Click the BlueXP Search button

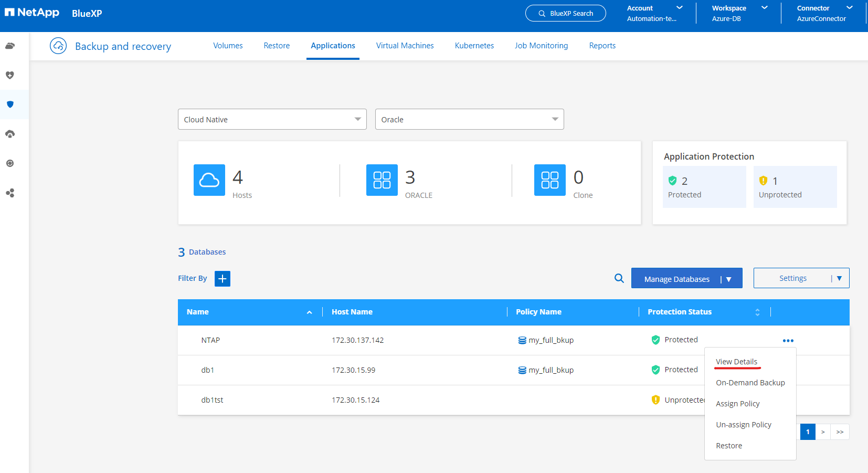[x=565, y=14]
